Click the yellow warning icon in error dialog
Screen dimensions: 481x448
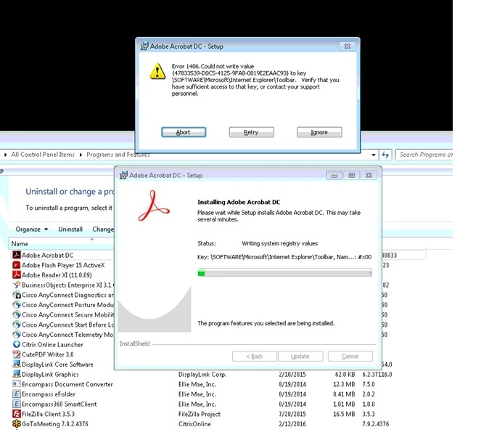point(157,71)
